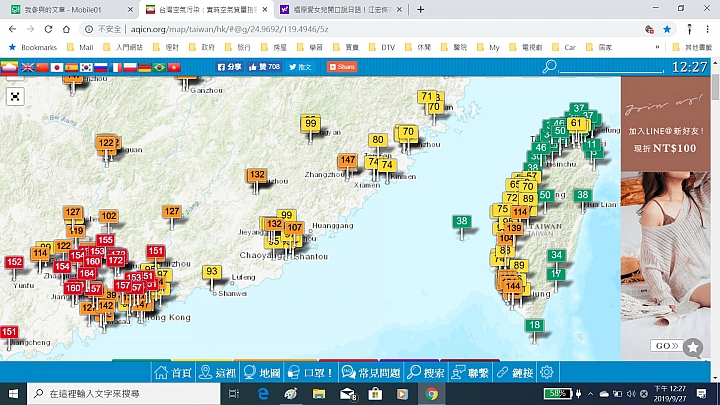Click the orange Share button
Image resolution: width=720 pixels, height=405 pixels.
click(x=342, y=67)
